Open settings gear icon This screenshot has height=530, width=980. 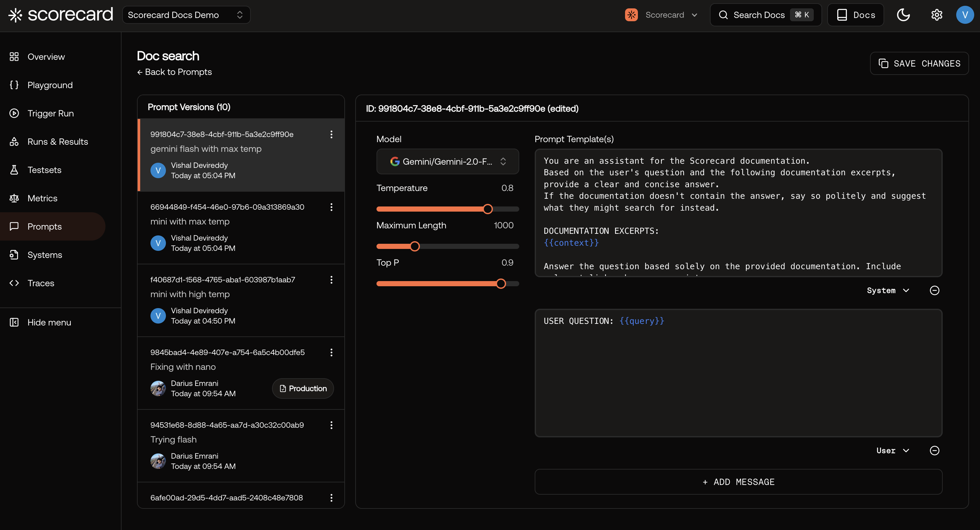(936, 15)
